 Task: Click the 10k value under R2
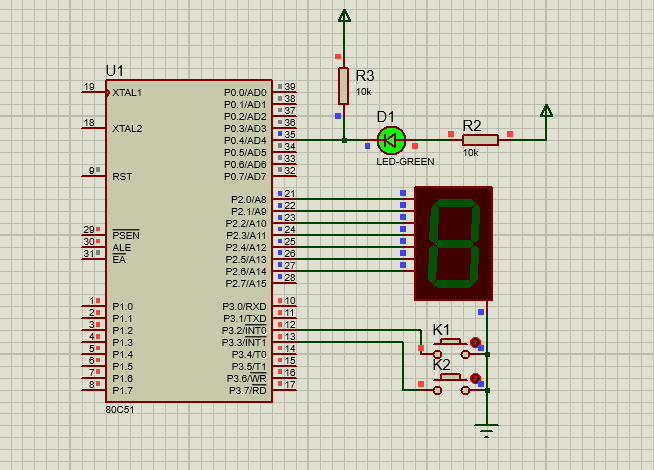tap(470, 153)
